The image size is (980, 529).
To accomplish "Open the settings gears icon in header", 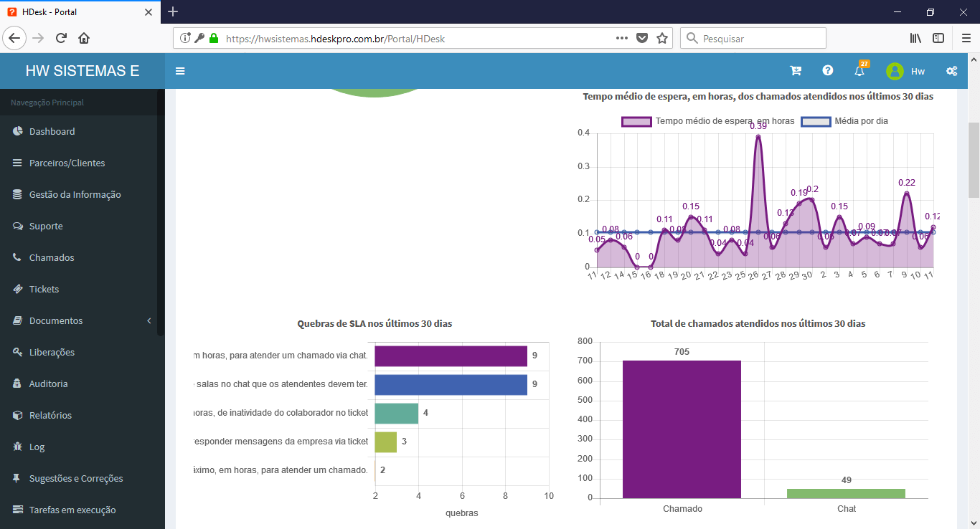I will [951, 71].
